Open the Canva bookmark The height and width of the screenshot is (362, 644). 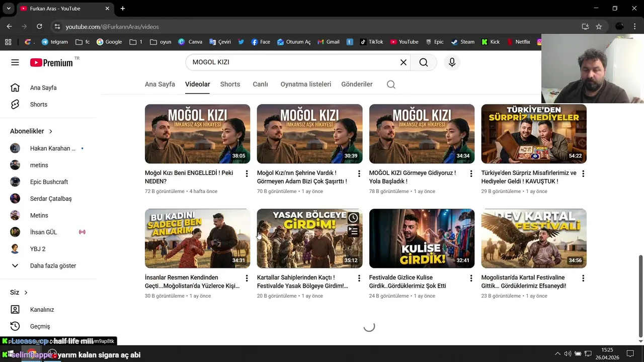click(190, 42)
